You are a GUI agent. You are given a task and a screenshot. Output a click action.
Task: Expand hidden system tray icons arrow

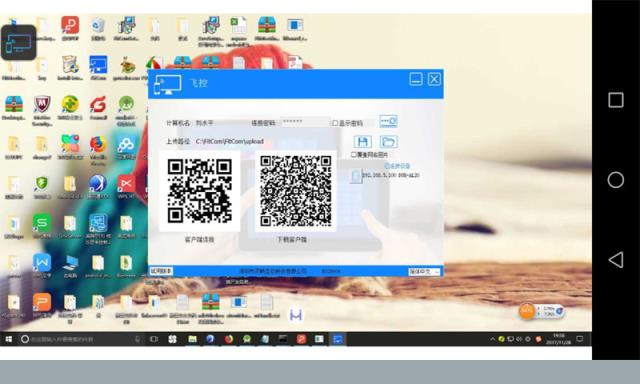coord(493,339)
